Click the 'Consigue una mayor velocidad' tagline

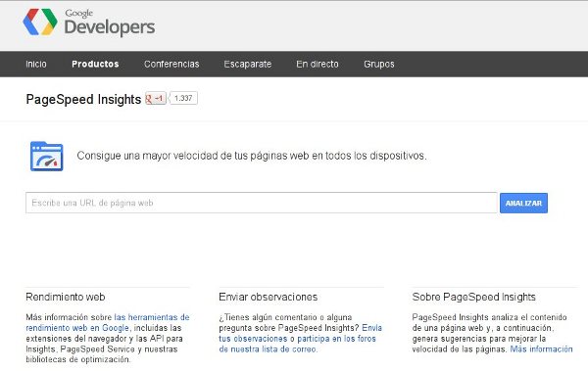point(252,156)
